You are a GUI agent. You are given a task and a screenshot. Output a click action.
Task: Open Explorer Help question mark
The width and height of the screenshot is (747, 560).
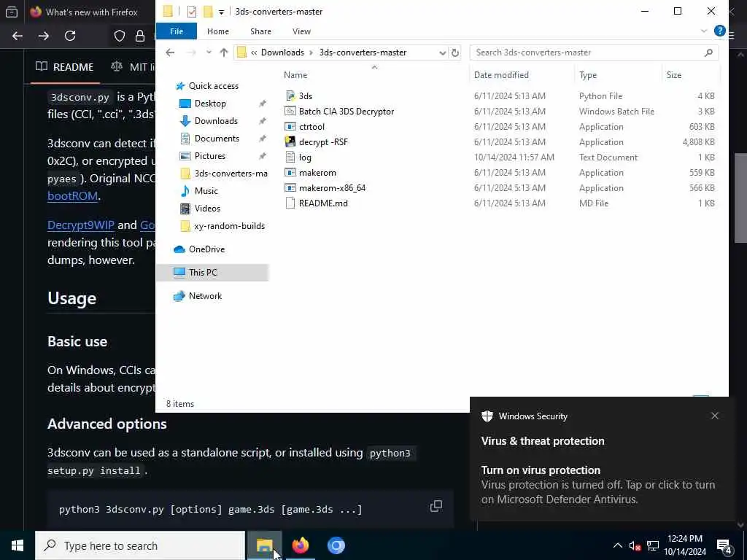[719, 31]
